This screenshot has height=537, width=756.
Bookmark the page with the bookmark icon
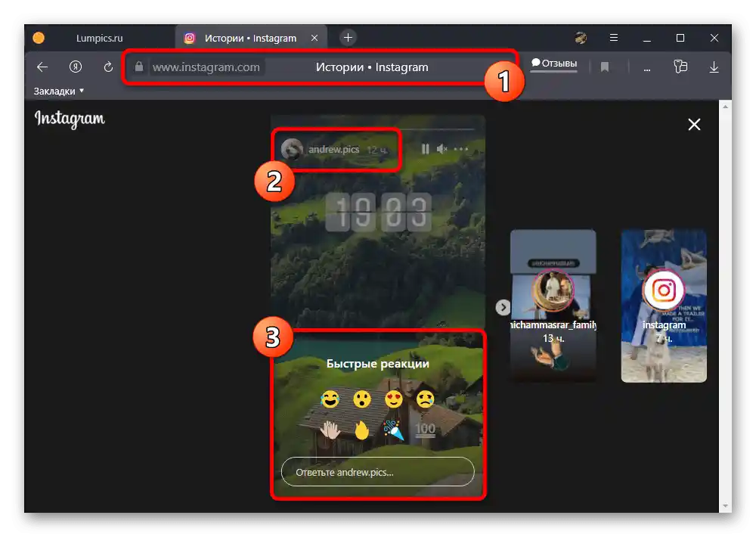tap(605, 67)
